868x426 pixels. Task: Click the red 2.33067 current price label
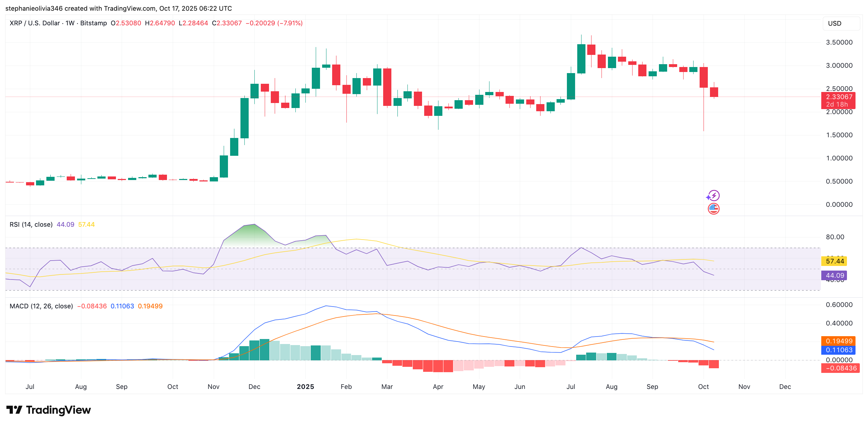(839, 97)
